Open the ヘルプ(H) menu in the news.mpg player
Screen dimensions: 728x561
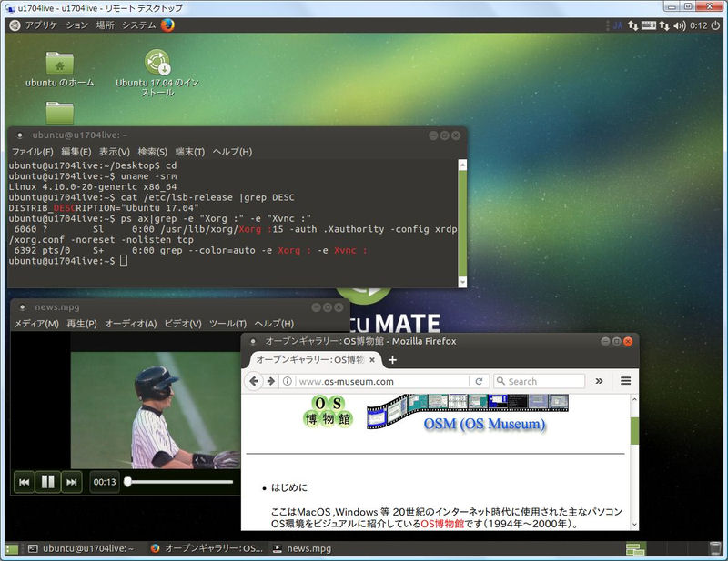(274, 324)
